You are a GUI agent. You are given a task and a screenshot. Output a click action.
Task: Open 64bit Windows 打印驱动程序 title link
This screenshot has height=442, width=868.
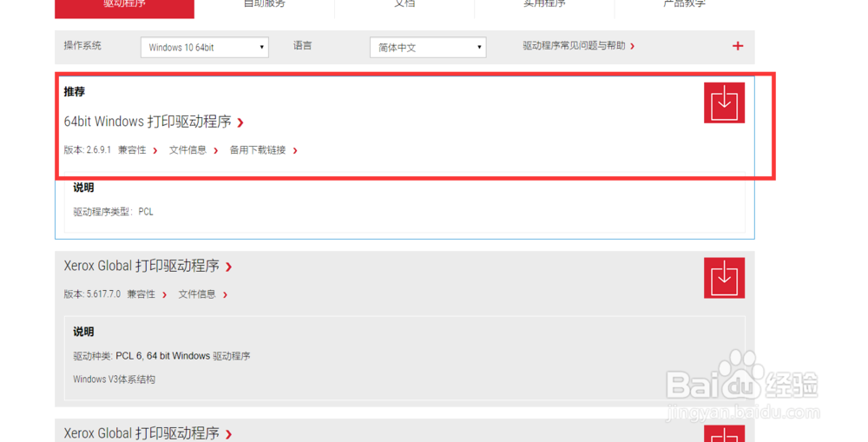point(154,122)
